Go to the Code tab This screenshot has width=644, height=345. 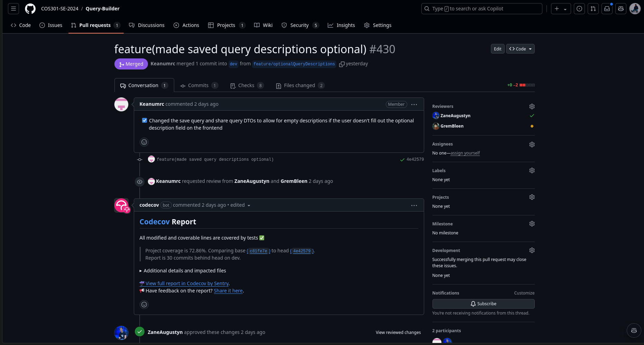[21, 25]
